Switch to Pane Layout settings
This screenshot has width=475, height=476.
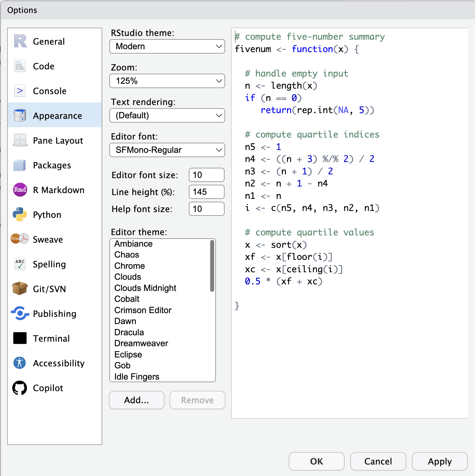click(x=57, y=140)
